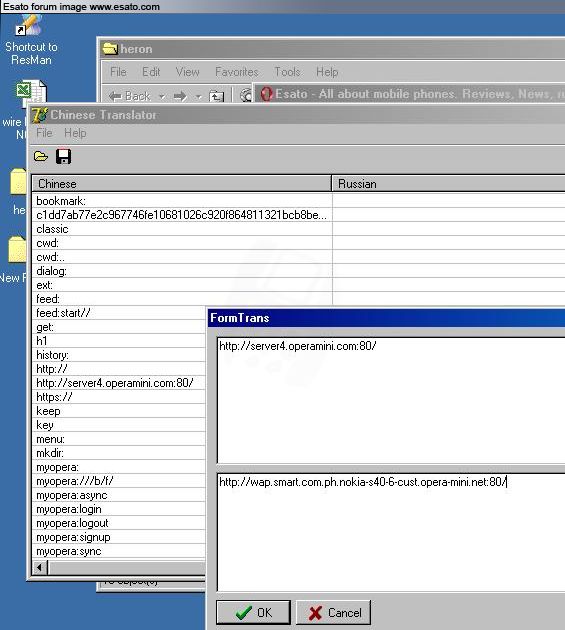Select the http:// row
This screenshot has width=565, height=630.
[119, 369]
